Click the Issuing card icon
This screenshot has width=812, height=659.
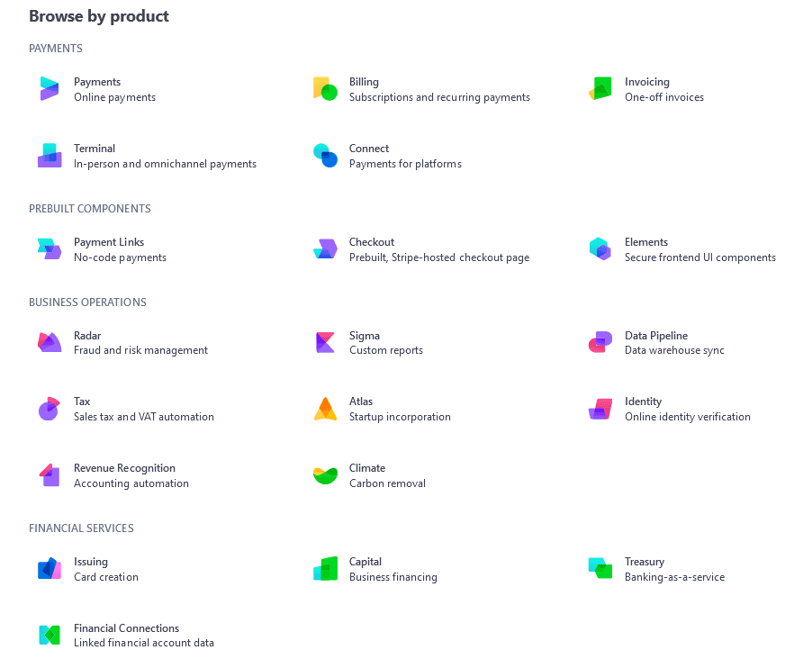50,569
